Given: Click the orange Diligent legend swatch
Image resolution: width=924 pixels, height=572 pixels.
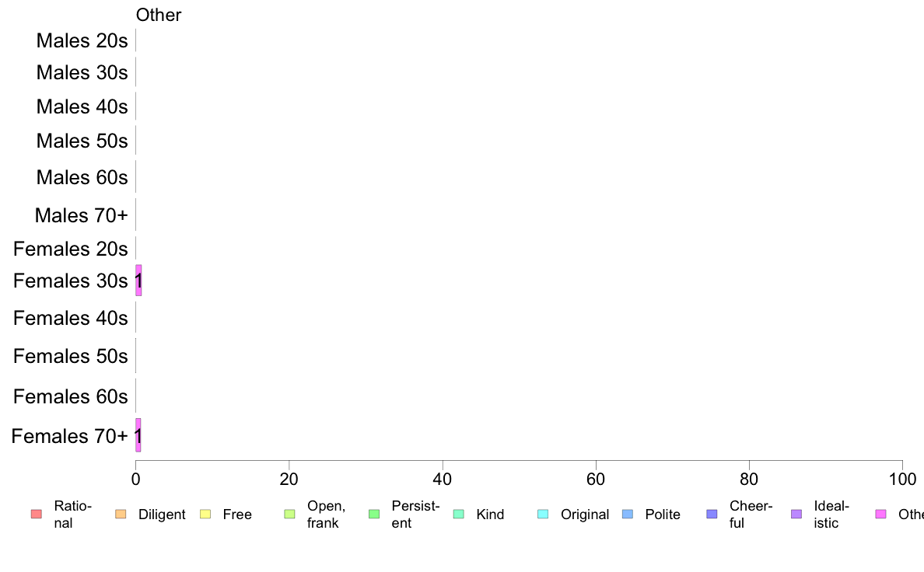Looking at the screenshot, I should click(x=121, y=514).
